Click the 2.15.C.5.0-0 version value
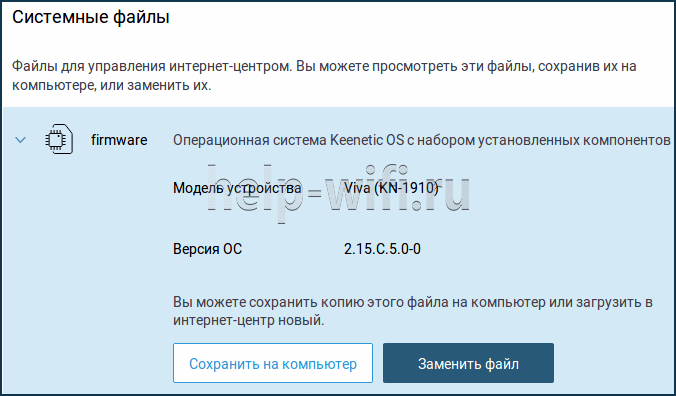This screenshot has width=676, height=396. [382, 249]
